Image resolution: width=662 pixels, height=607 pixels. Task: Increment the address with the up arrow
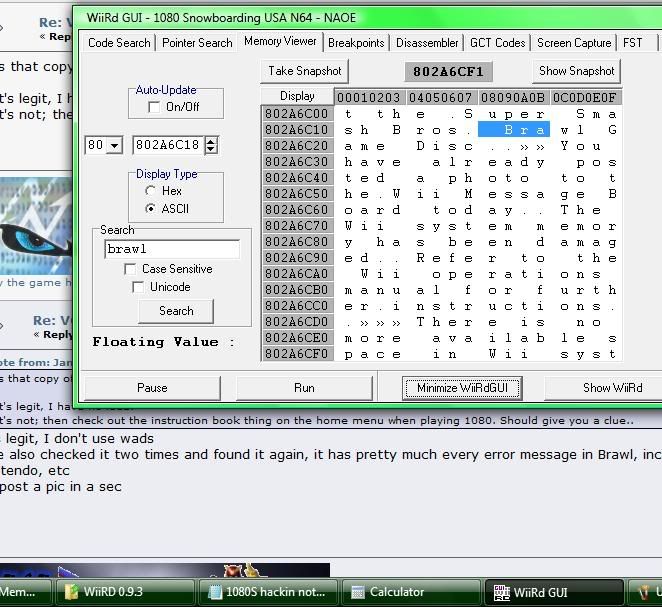(211, 141)
